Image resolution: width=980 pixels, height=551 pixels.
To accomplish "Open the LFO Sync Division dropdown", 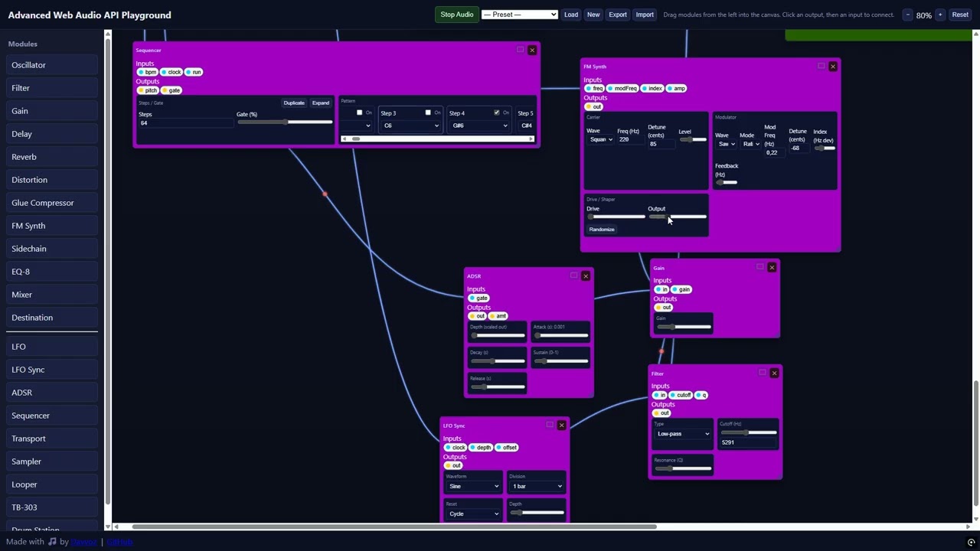I will (537, 486).
